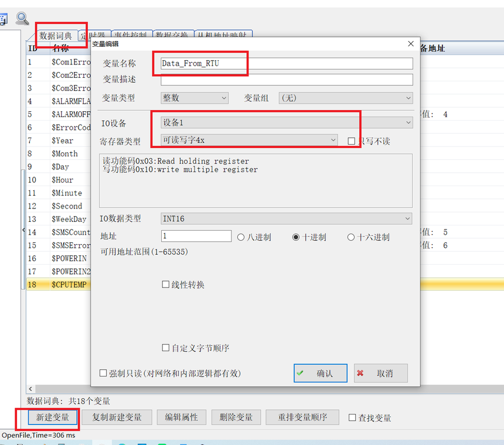Switch to the 数据词典 tab
504x445 pixels.
(56, 36)
